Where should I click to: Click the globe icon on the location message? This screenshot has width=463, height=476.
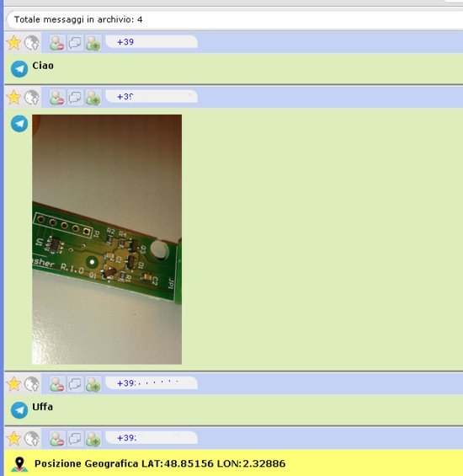point(31,439)
